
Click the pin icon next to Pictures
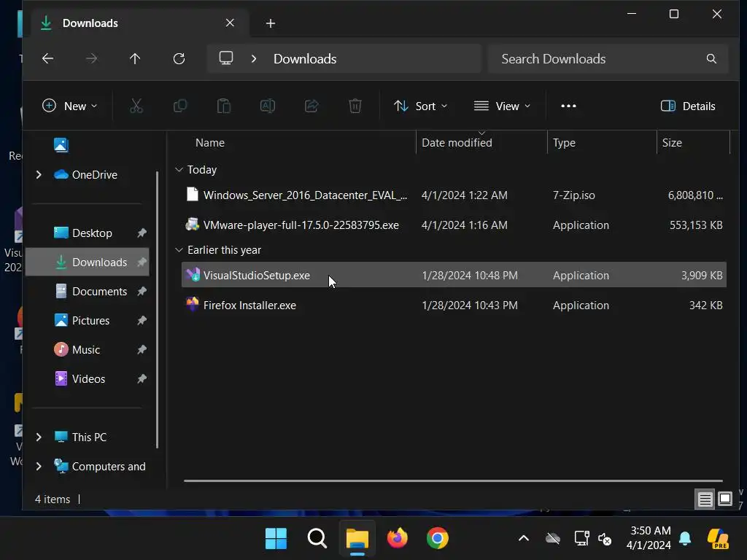click(142, 321)
